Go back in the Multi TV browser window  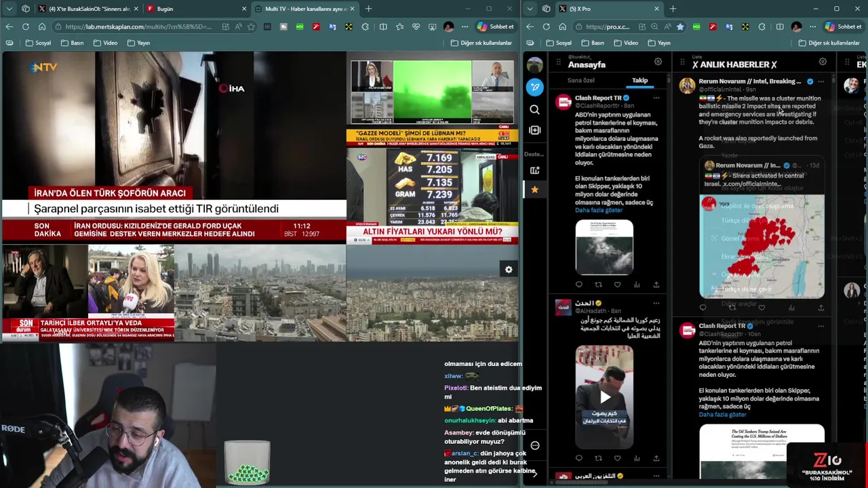click(9, 26)
